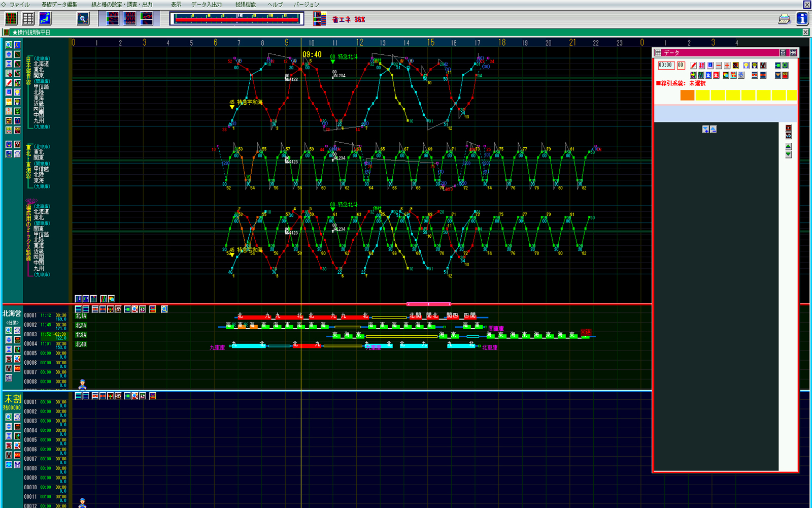Click the 営 icon in 北海営 side panel
Viewport: 812px width, 508px height.
pos(9,359)
